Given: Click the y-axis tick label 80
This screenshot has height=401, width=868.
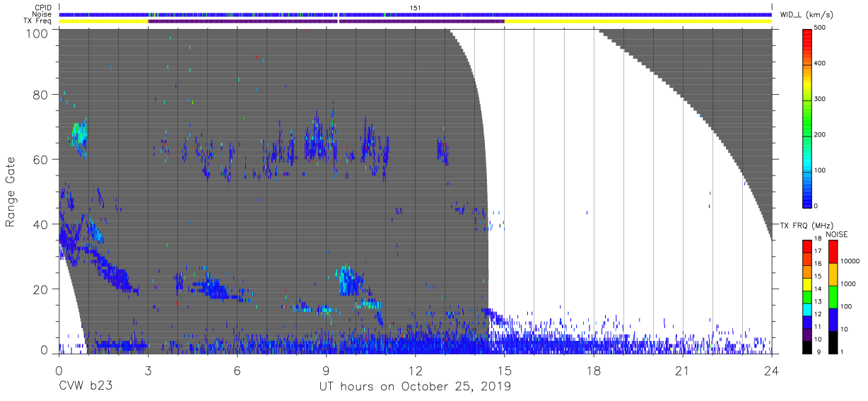Looking at the screenshot, I should tap(42, 95).
